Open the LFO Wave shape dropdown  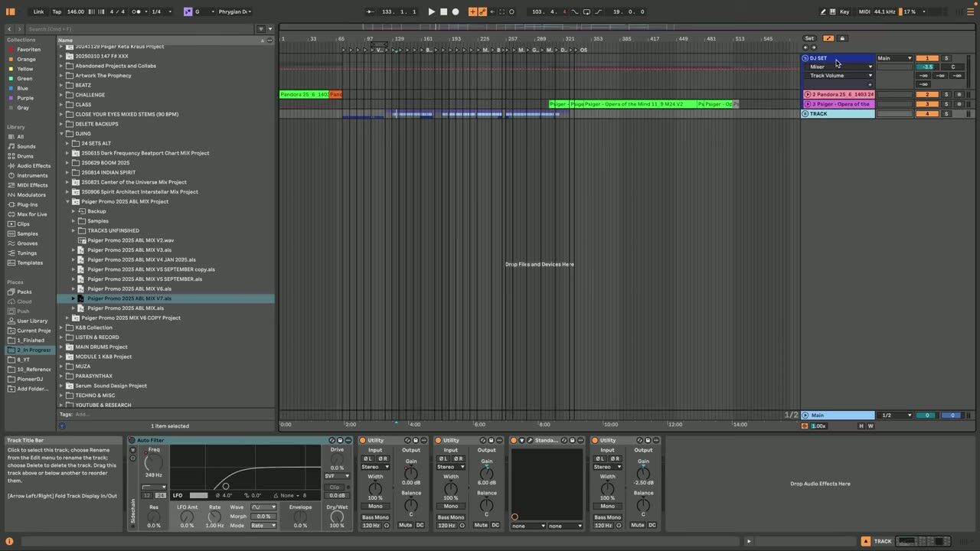point(263,507)
